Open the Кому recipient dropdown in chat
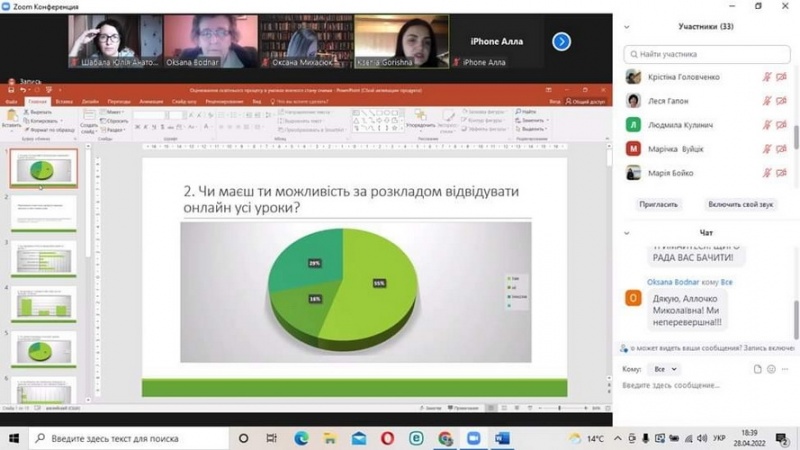 click(x=663, y=369)
